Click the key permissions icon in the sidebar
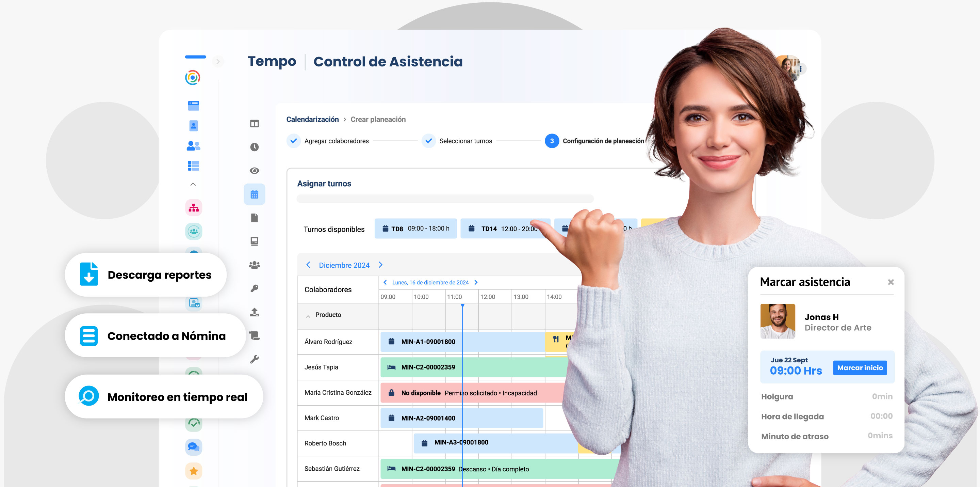 click(x=255, y=288)
